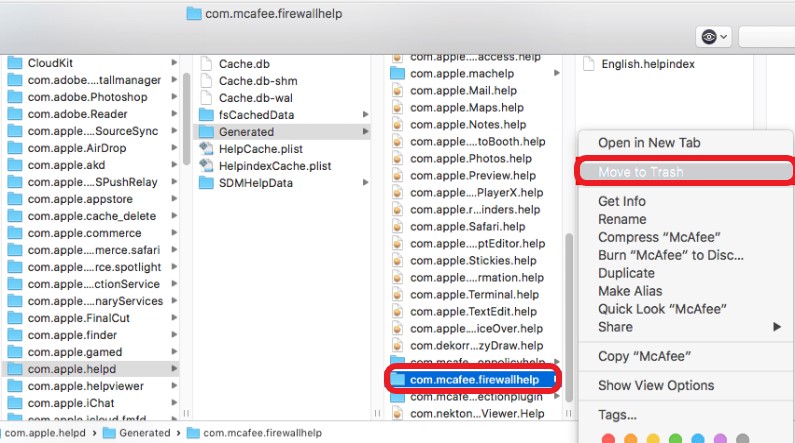795x443 pixels.
Task: Open the Share submenu arrow
Action: click(776, 327)
